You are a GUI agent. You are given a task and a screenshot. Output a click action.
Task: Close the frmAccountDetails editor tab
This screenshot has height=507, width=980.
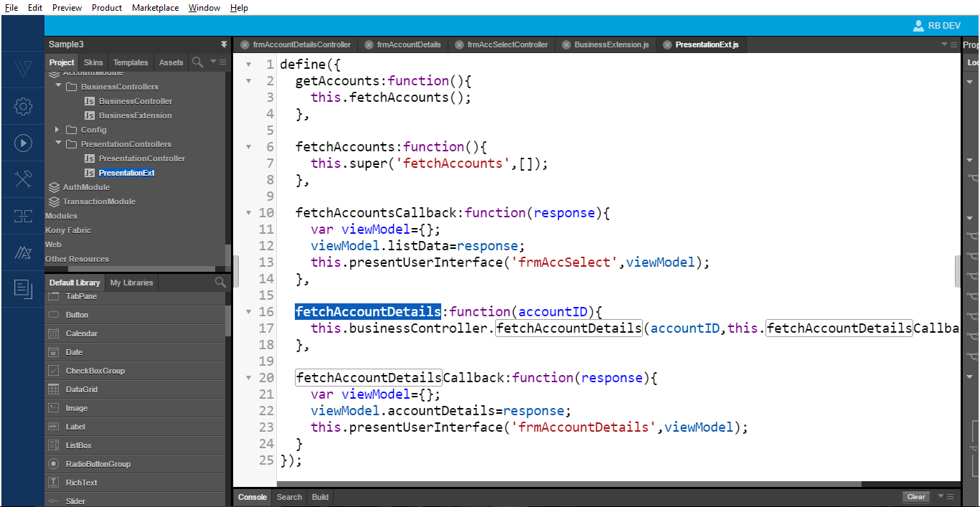369,44
